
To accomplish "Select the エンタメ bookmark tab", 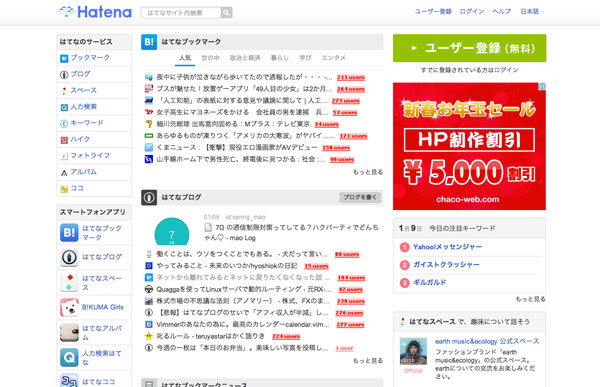I will (x=334, y=58).
